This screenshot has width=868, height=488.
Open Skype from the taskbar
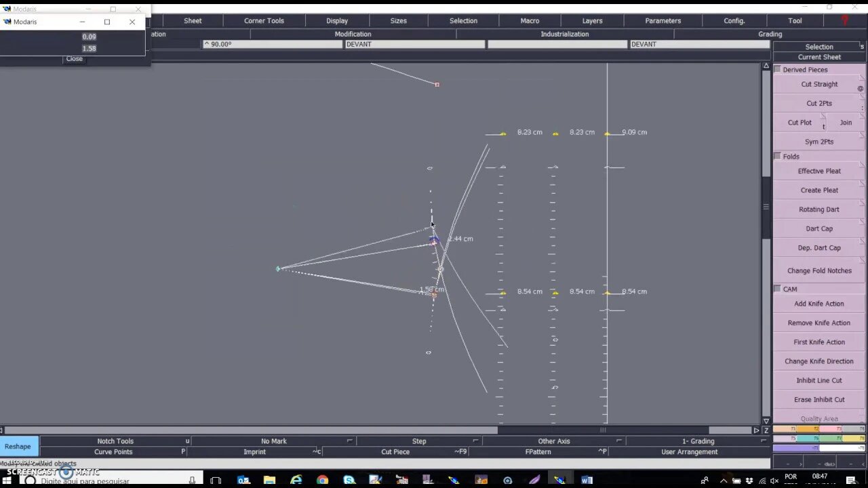[x=349, y=481]
